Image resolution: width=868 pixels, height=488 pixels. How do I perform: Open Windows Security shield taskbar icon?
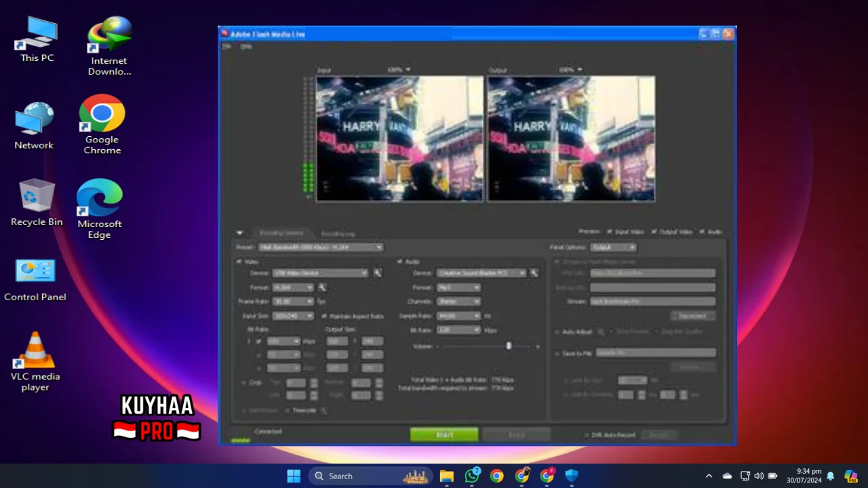pyautogui.click(x=572, y=476)
